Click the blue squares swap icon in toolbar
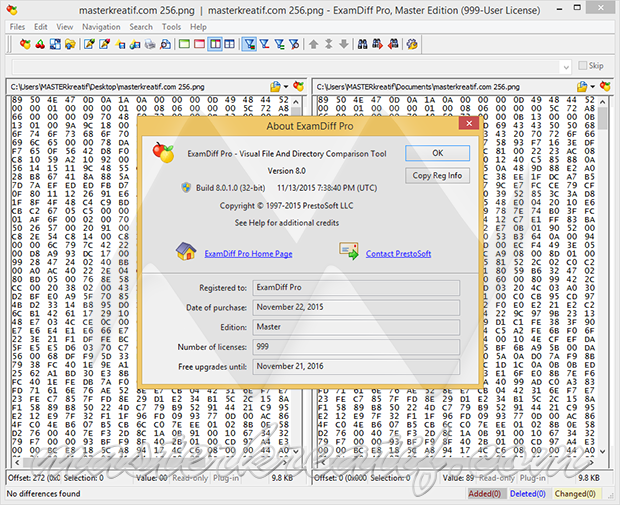Image resolution: width=620 pixels, height=505 pixels. pyautogui.click(x=55, y=44)
